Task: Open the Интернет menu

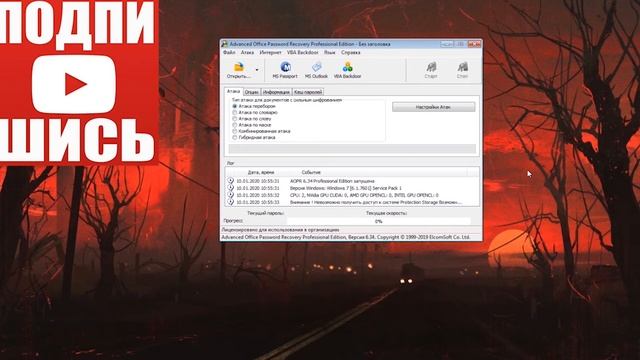Action: [x=270, y=53]
